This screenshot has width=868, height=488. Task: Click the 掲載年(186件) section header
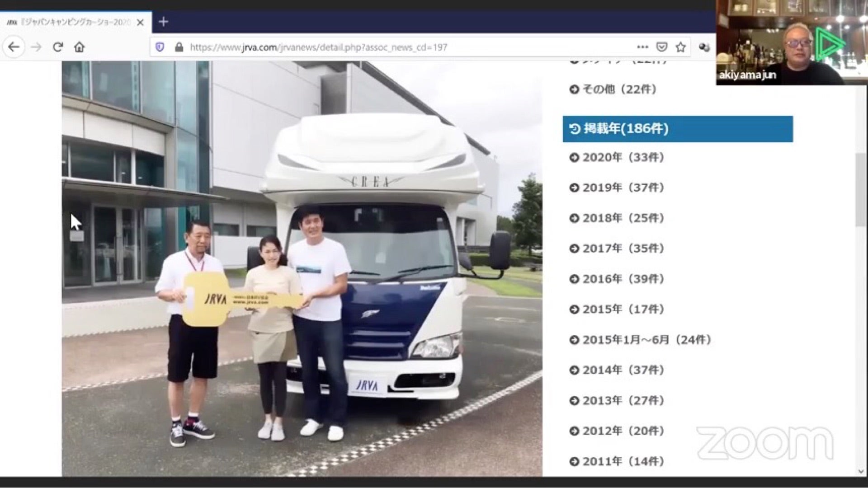(x=678, y=129)
